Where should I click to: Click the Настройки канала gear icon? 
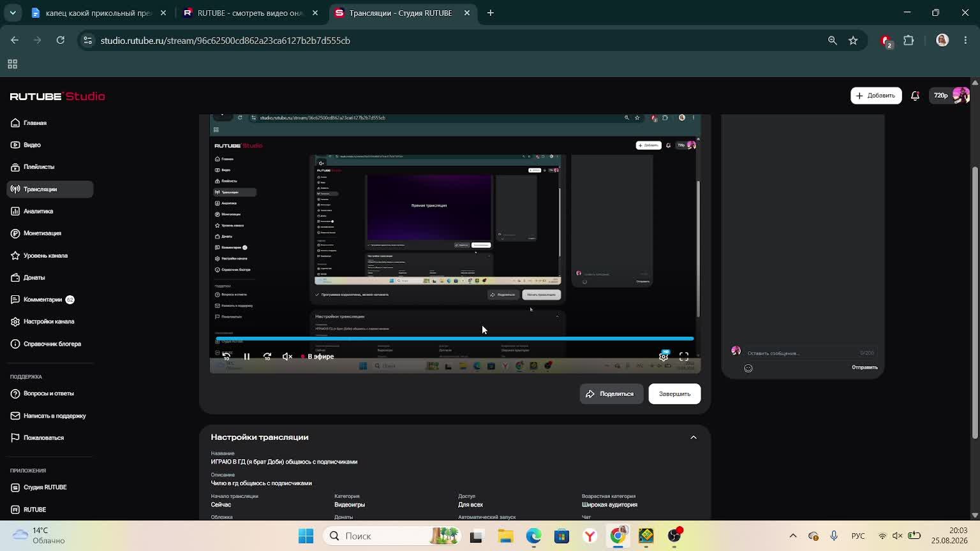pos(15,322)
